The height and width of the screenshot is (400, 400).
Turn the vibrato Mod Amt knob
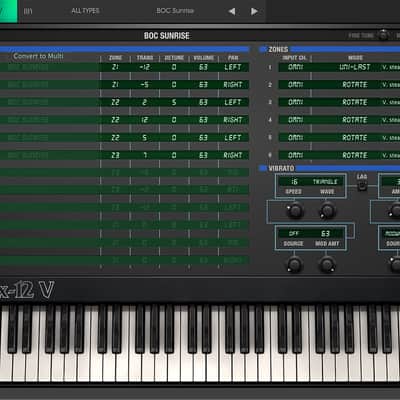[327, 265]
